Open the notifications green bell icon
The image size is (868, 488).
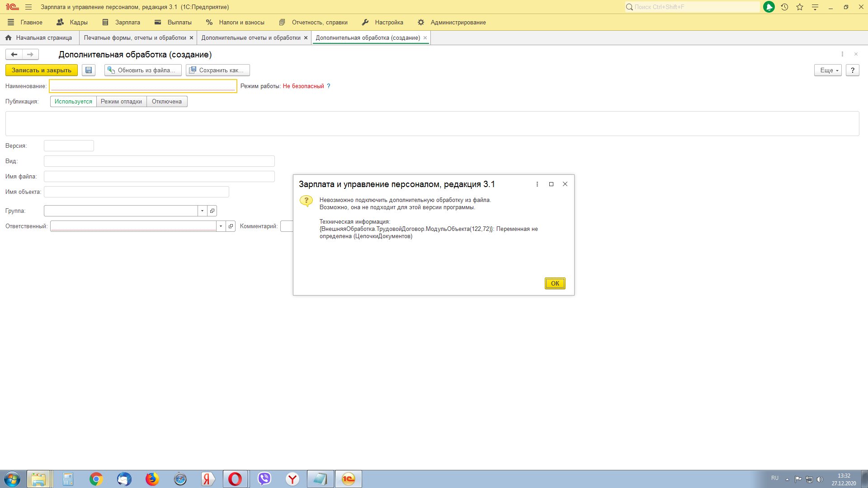pos(769,7)
